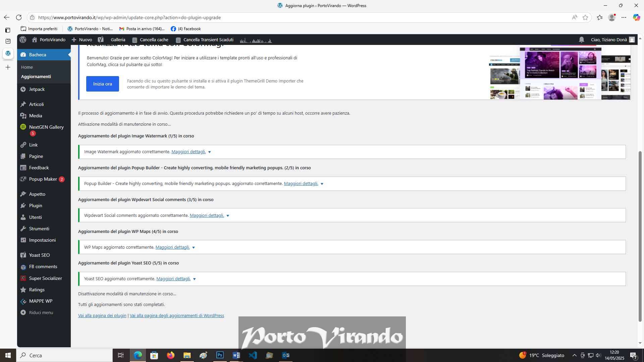Click the read aloud icon in address bar
644x362 pixels.
coord(575,17)
